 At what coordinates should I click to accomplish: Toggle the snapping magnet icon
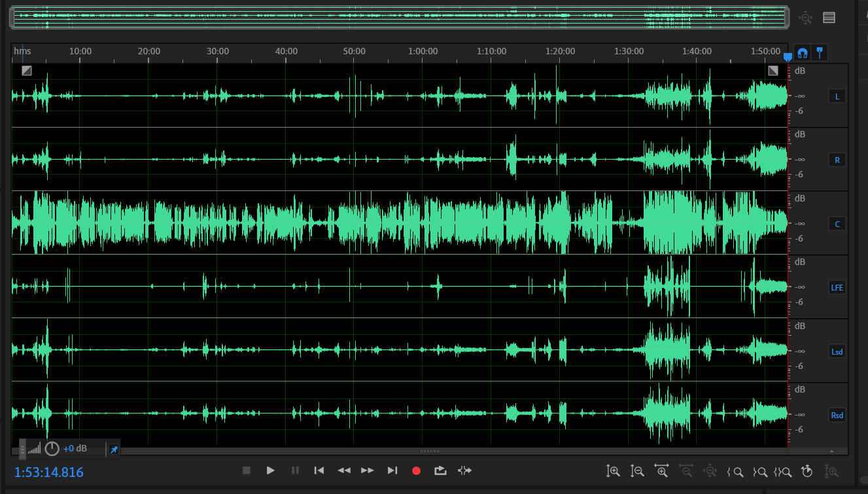click(x=802, y=53)
